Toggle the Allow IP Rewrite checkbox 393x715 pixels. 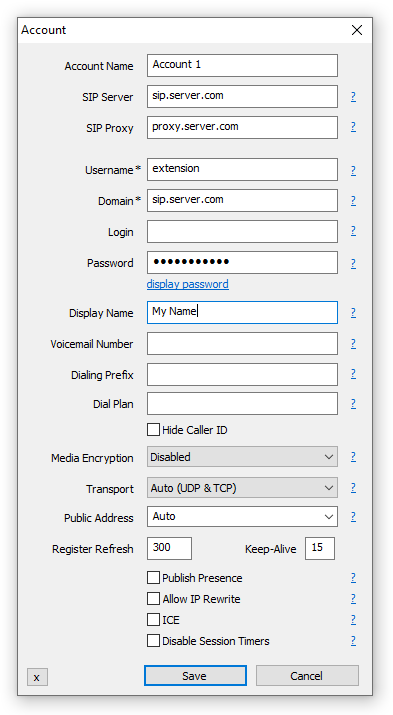pos(154,599)
